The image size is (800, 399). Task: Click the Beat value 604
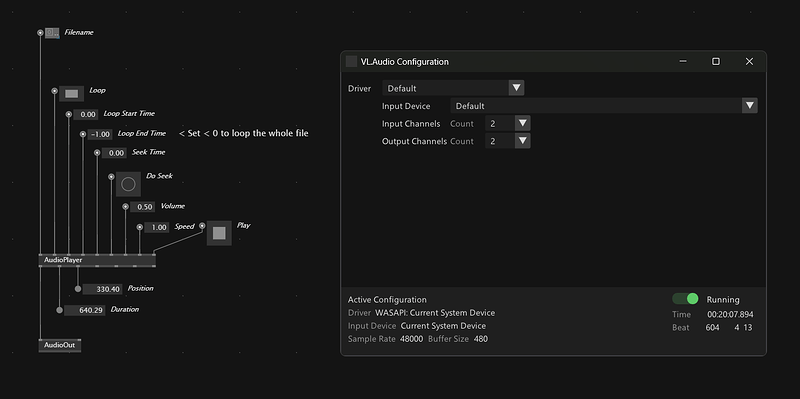(712, 328)
